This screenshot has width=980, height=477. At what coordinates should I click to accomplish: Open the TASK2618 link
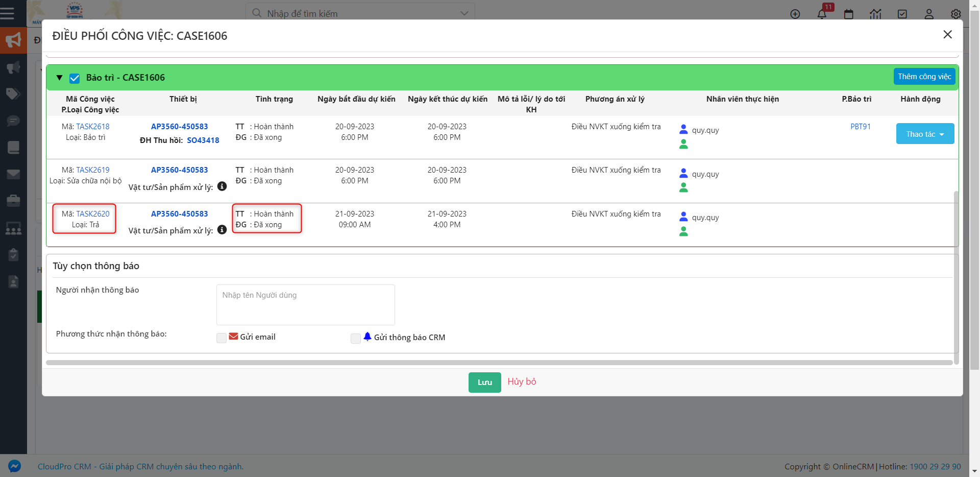[x=93, y=127]
